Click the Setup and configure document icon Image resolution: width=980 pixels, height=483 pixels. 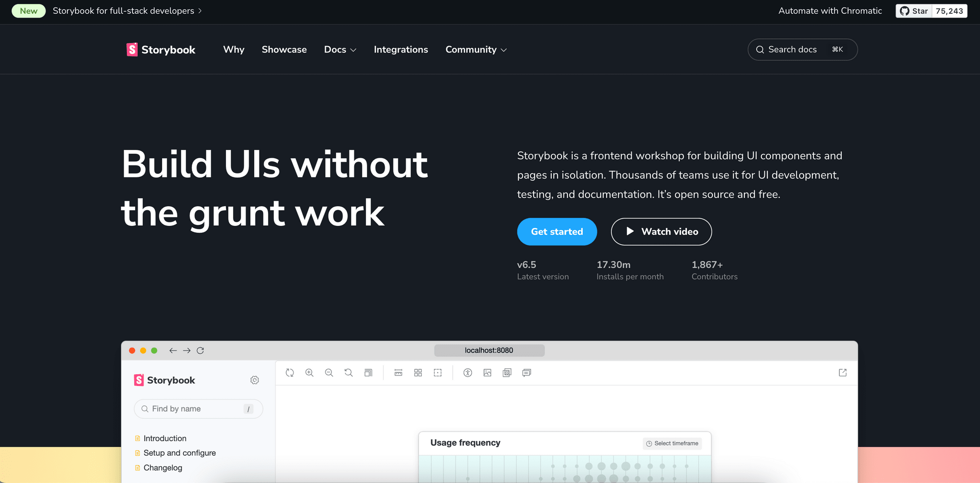pyautogui.click(x=138, y=453)
